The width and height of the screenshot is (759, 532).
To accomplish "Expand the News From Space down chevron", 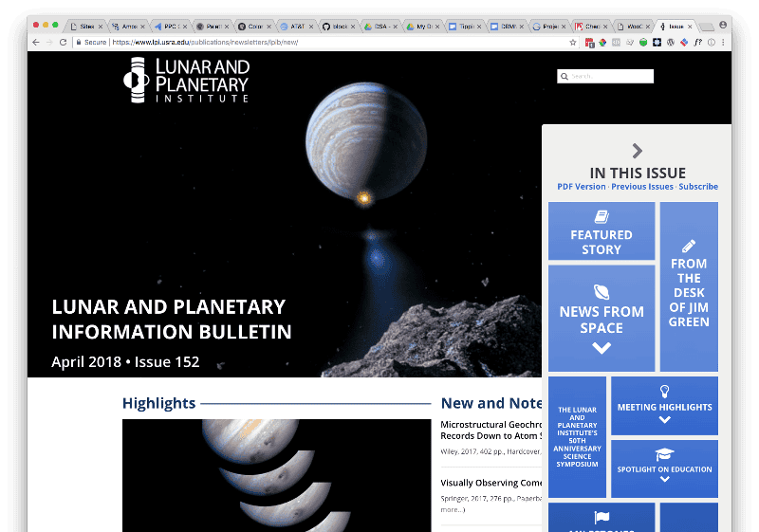I will tap(602, 348).
